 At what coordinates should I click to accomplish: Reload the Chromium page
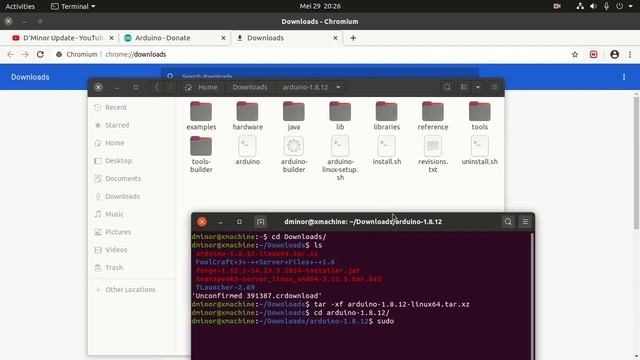[40, 54]
